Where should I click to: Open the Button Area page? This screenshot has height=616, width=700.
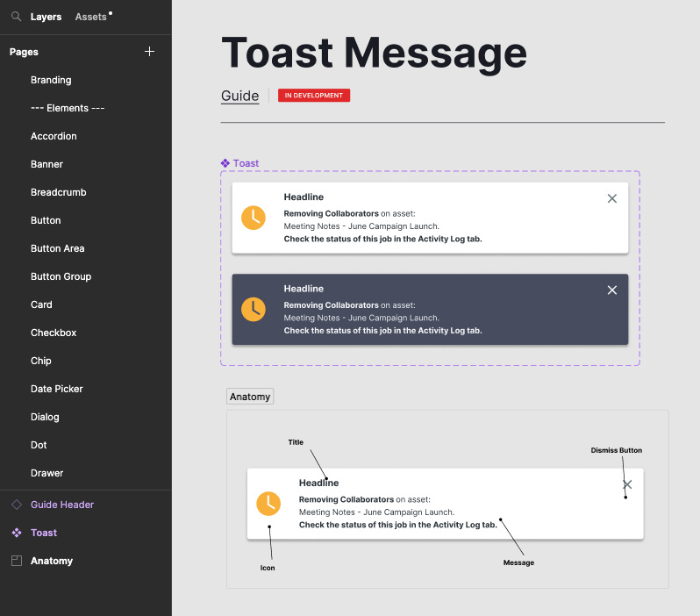pyautogui.click(x=58, y=248)
